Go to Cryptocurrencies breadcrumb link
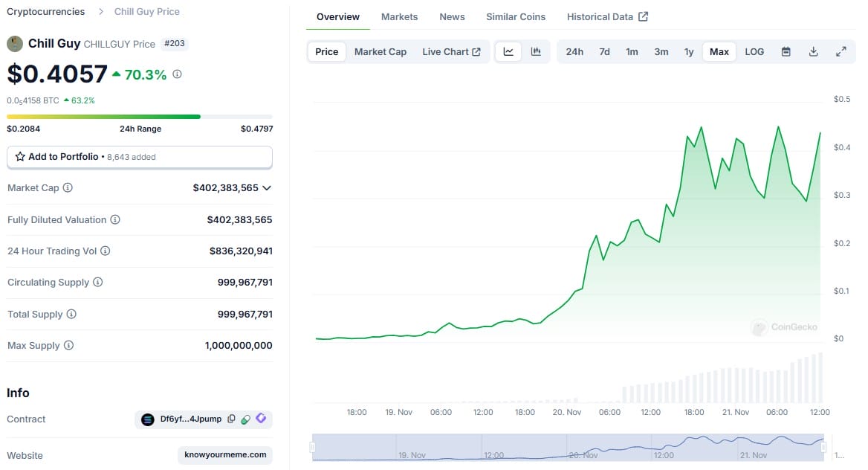Viewport: 868px width, 470px height. (x=46, y=12)
